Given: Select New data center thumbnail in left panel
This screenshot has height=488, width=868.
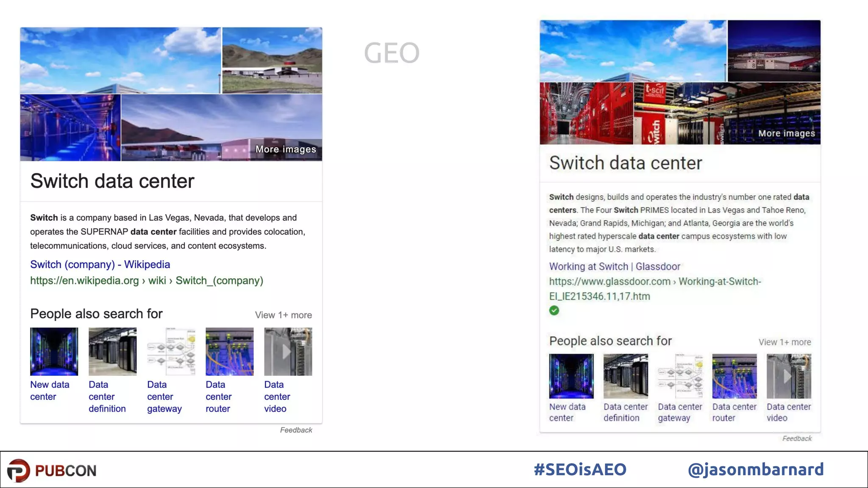Looking at the screenshot, I should click(54, 351).
